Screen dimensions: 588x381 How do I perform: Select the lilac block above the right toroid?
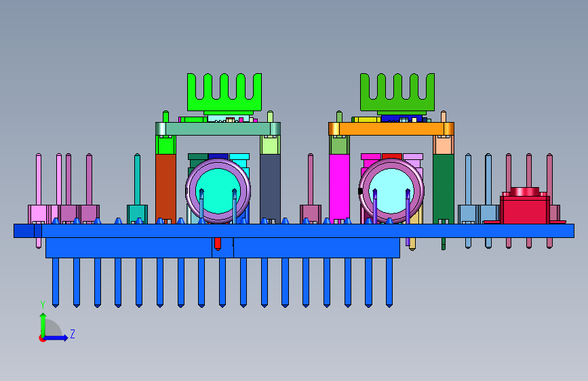click(413, 157)
